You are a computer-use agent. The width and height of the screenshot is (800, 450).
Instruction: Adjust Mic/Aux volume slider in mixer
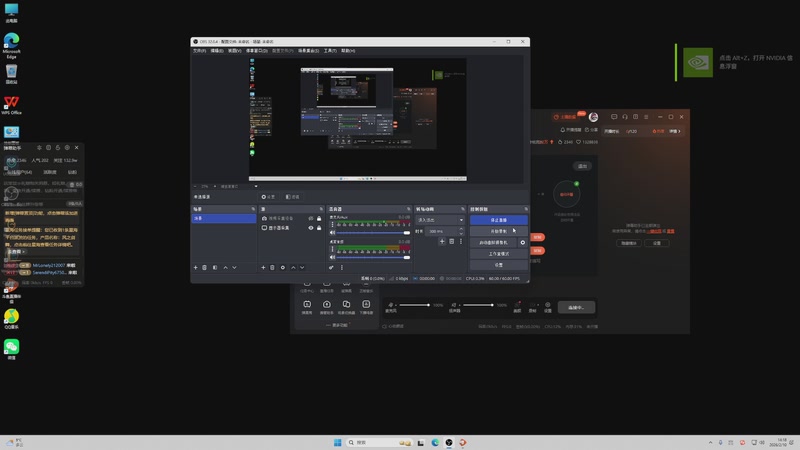pyautogui.click(x=373, y=233)
